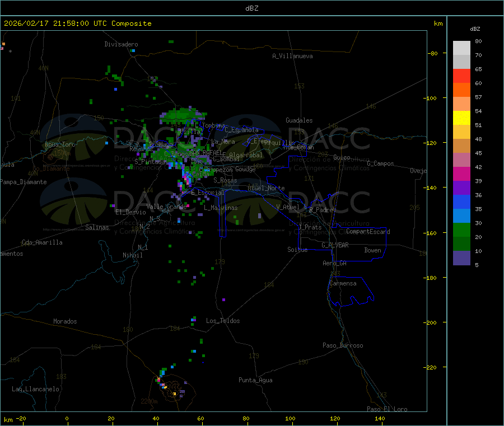Click the El_Desvio map label
Viewport: 504px width, 426px height.
[130, 212]
